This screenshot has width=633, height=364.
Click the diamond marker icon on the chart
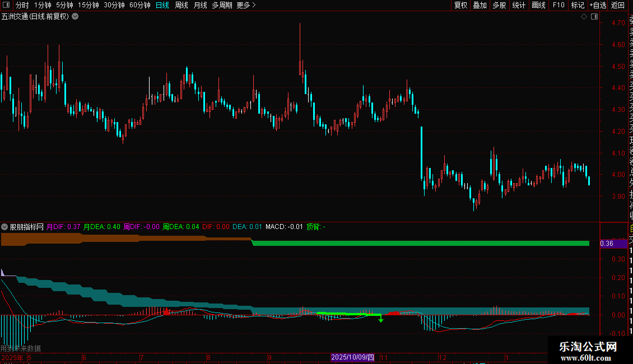tap(584, 17)
